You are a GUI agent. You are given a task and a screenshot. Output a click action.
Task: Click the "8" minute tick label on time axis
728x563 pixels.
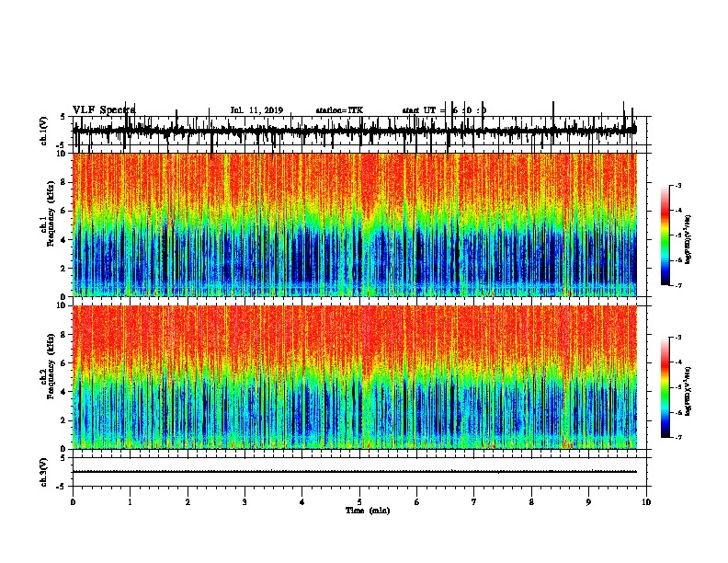531,502
